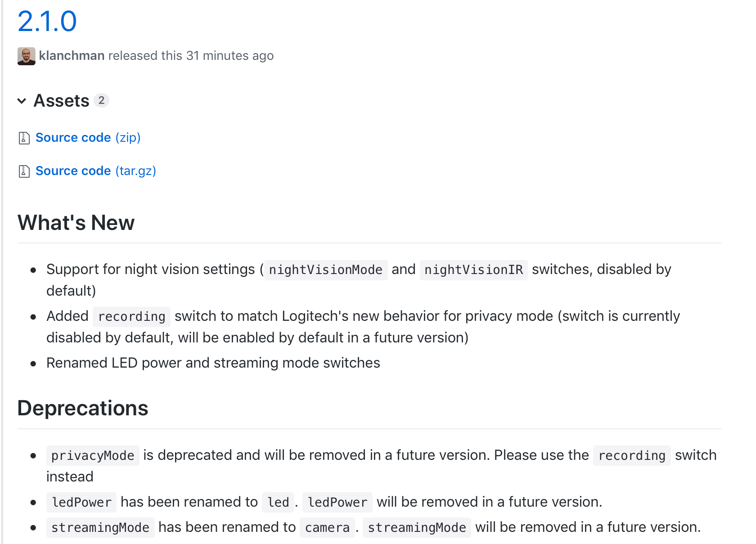Click the file icon beside Source code (zip)
Screen dimensions: 756x544
tap(24, 138)
